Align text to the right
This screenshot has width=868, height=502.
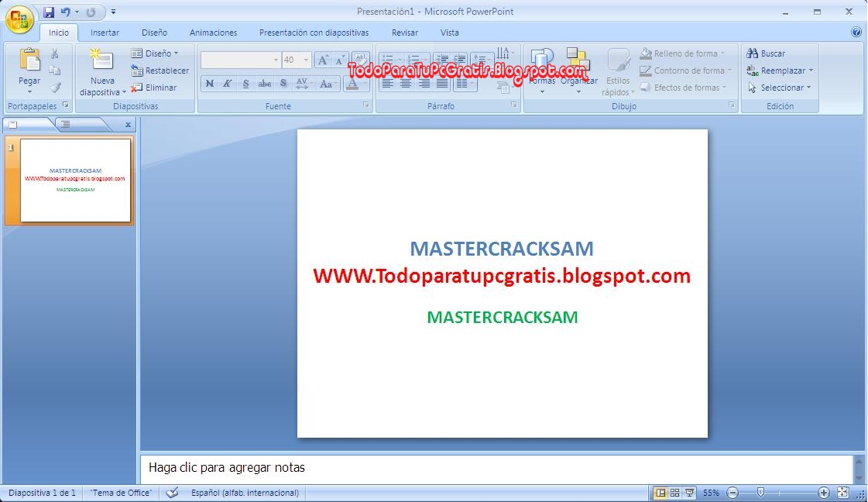(424, 84)
